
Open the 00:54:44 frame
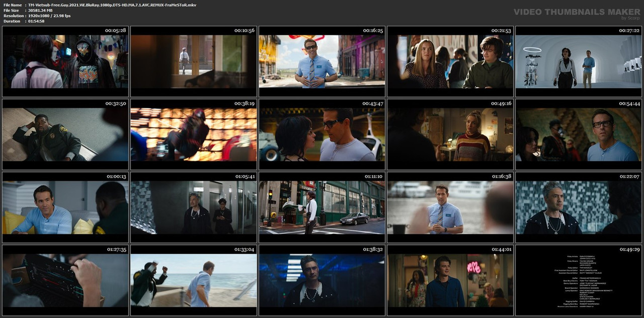click(579, 134)
